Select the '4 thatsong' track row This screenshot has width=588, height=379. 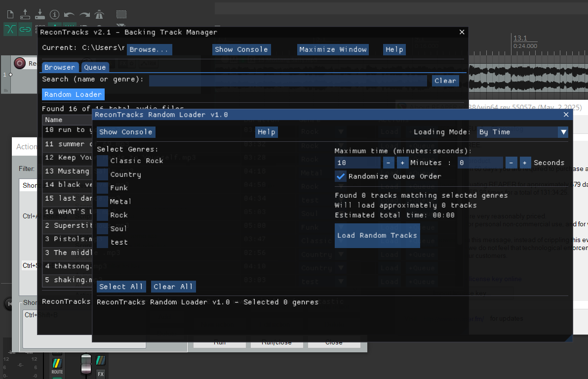click(x=68, y=266)
